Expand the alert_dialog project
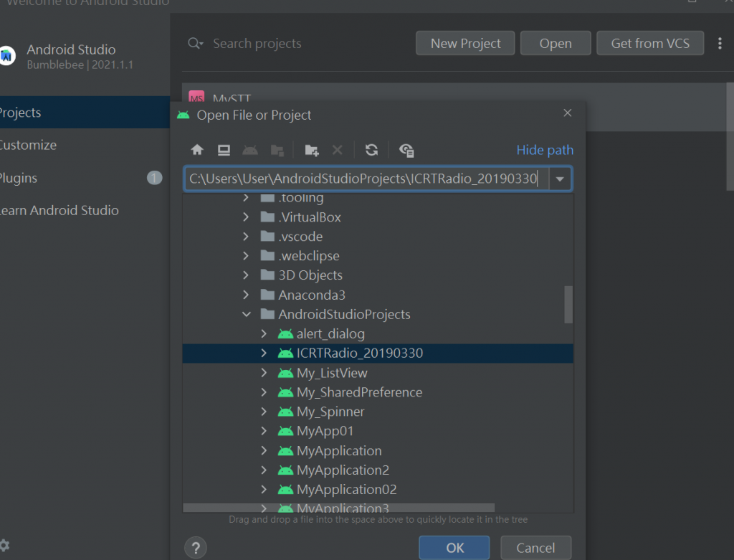The width and height of the screenshot is (734, 560). pos(264,333)
